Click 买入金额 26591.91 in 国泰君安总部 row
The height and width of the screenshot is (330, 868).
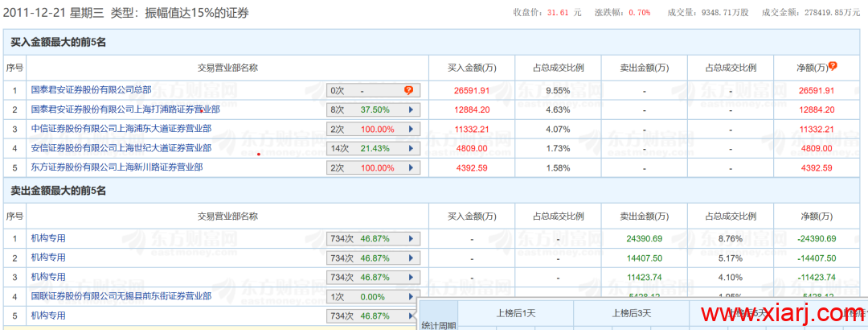click(472, 90)
